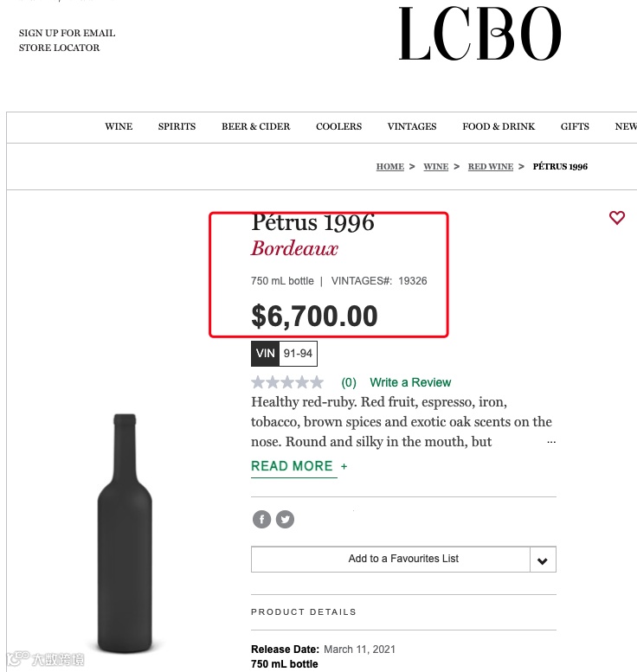Go to Home breadcrumb
This screenshot has height=672, width=637.
389,166
